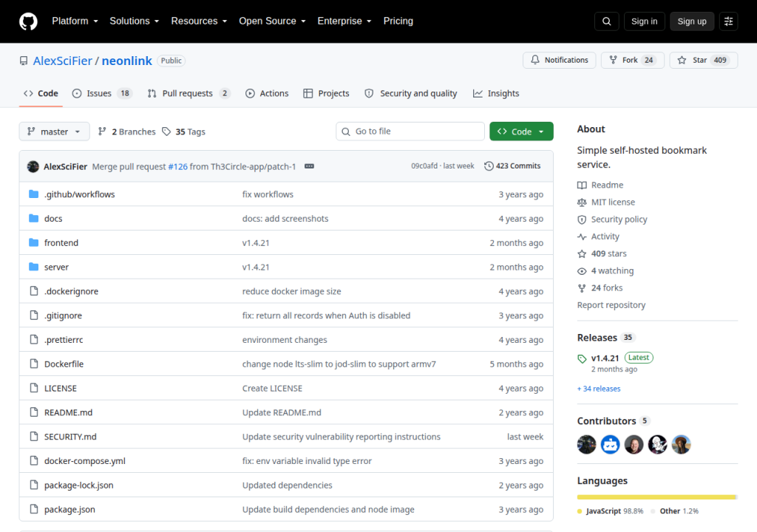The image size is (757, 532).
Task: Open + 34 releases link
Action: pos(599,389)
